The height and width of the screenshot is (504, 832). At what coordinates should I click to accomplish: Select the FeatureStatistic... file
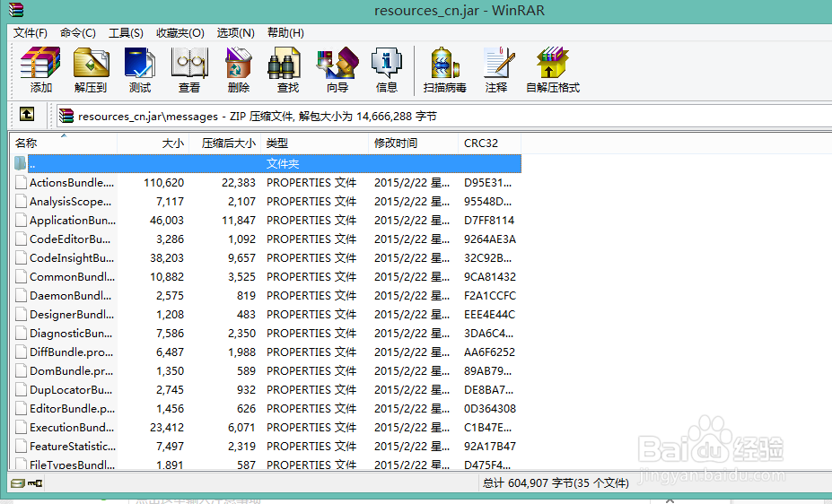pos(73,447)
